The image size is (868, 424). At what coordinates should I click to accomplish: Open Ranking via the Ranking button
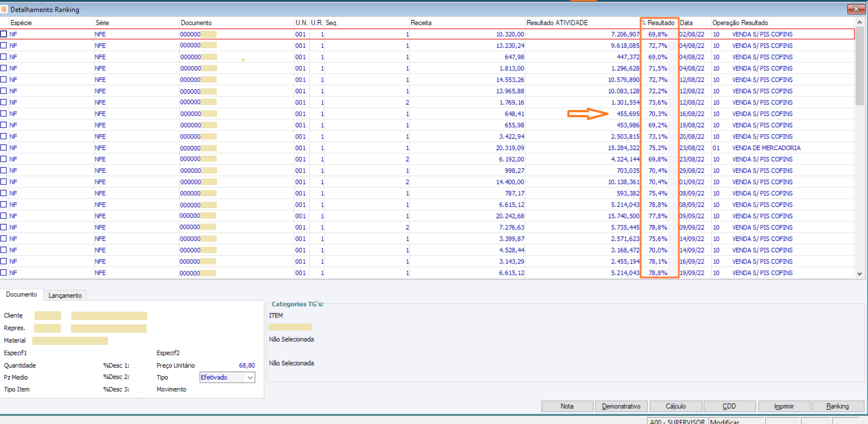pos(838,406)
